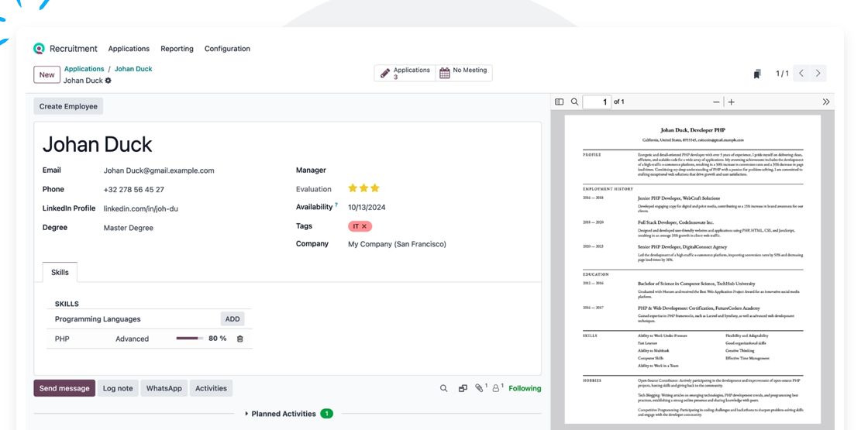Click the Activities button
Viewport: 868px width, 430px height.
point(211,388)
